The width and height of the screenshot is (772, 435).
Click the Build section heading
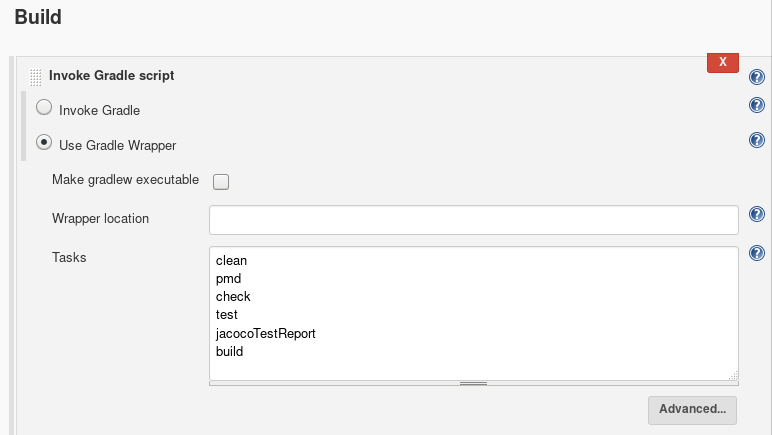tap(38, 17)
